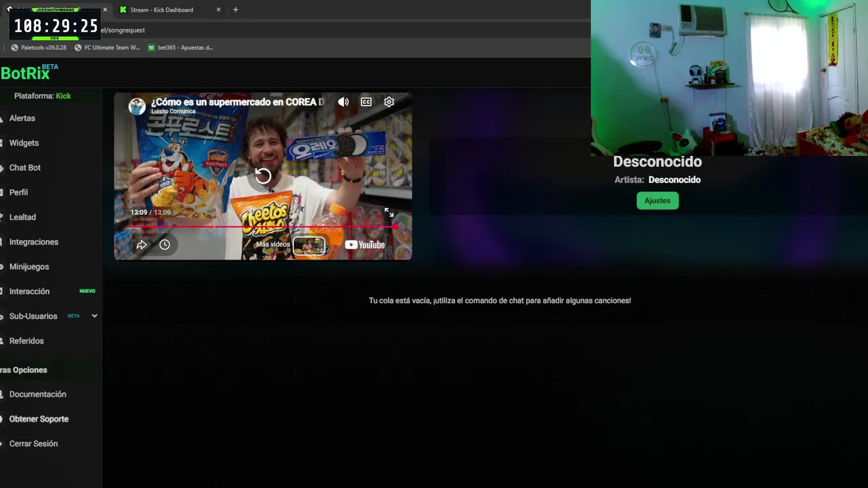Viewport: 868px width, 488px height.
Task: Expand the Sub-Usuarios chevron
Action: click(x=94, y=316)
